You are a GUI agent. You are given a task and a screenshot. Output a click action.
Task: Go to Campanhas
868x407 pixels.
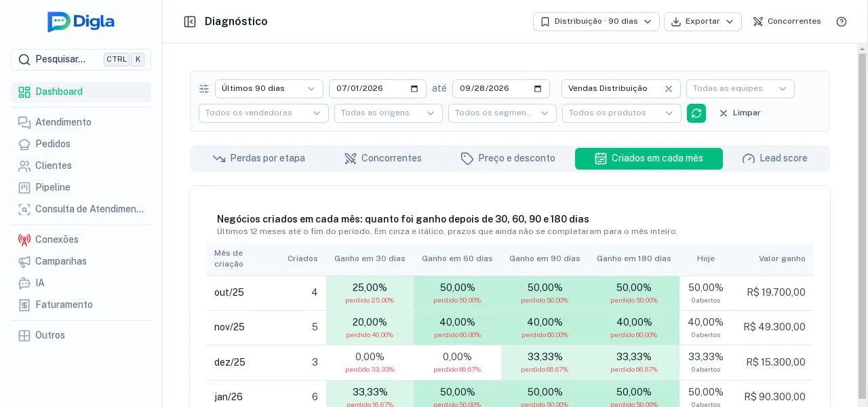[x=81, y=261]
